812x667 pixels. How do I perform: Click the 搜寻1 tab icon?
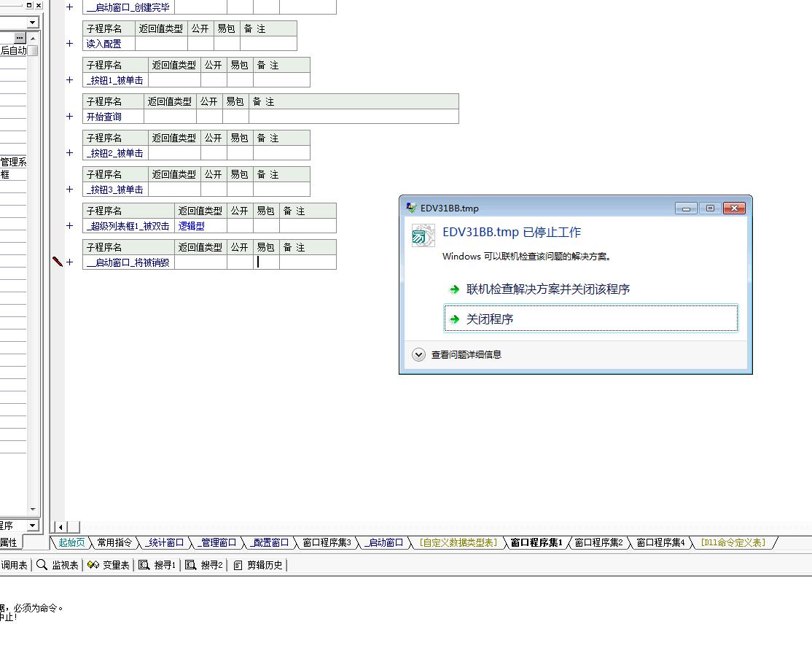pos(144,565)
